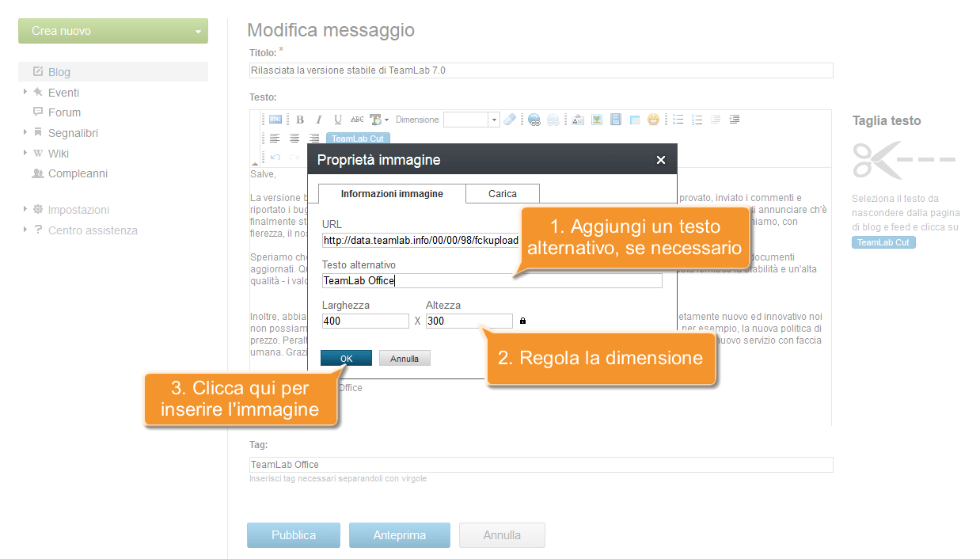
Task: Click the undo arrow icon
Action: click(x=275, y=157)
